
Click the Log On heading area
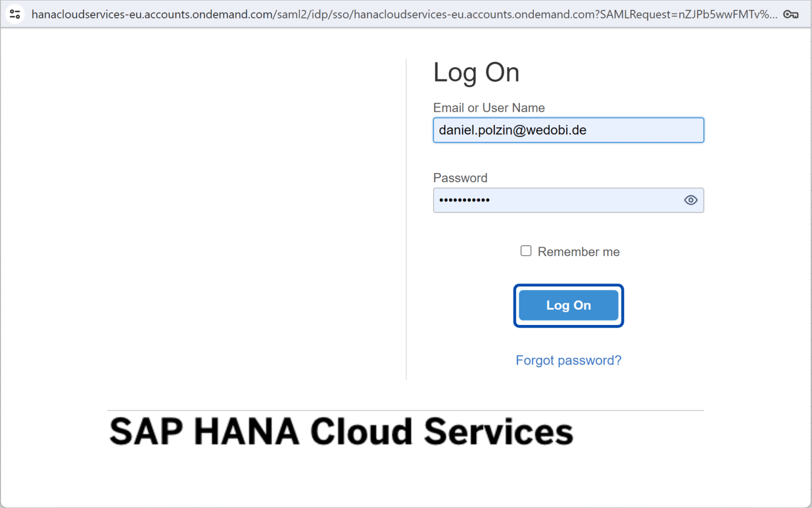coord(476,72)
